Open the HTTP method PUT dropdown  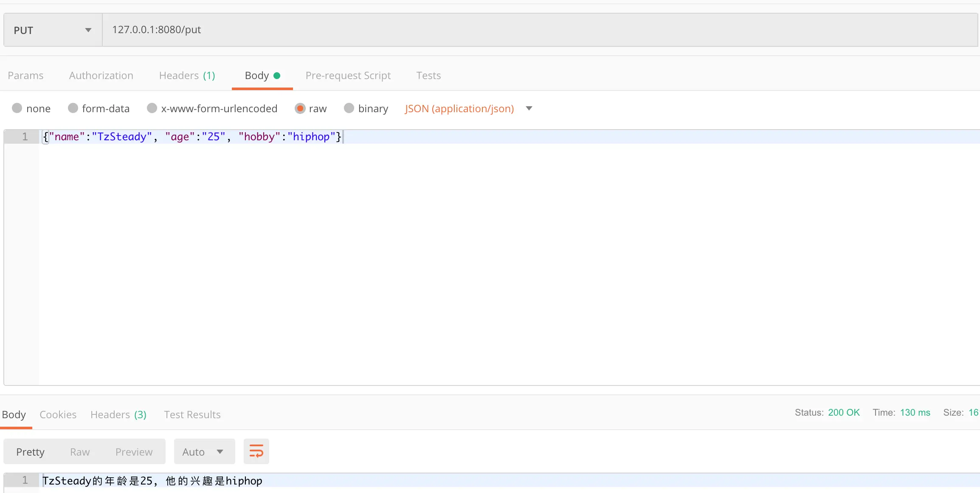[53, 30]
